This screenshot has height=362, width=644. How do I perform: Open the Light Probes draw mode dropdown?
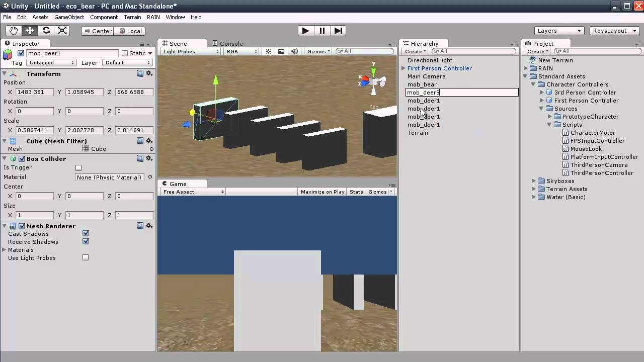[x=191, y=51]
